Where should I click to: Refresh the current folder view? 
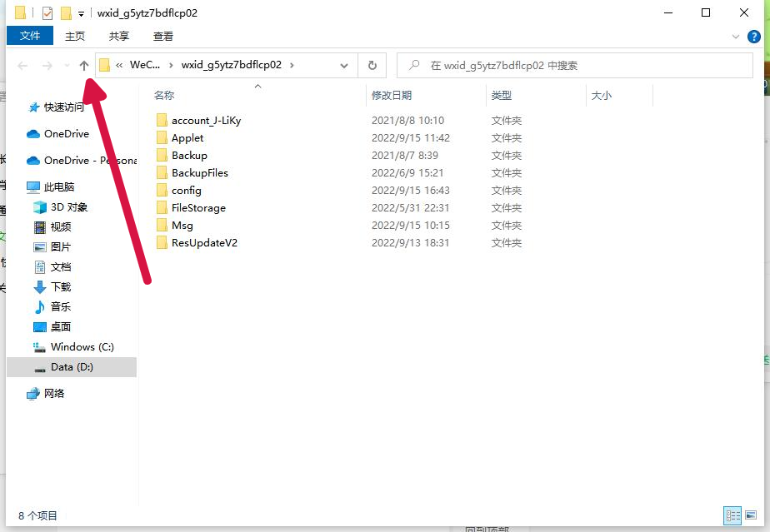coord(372,65)
